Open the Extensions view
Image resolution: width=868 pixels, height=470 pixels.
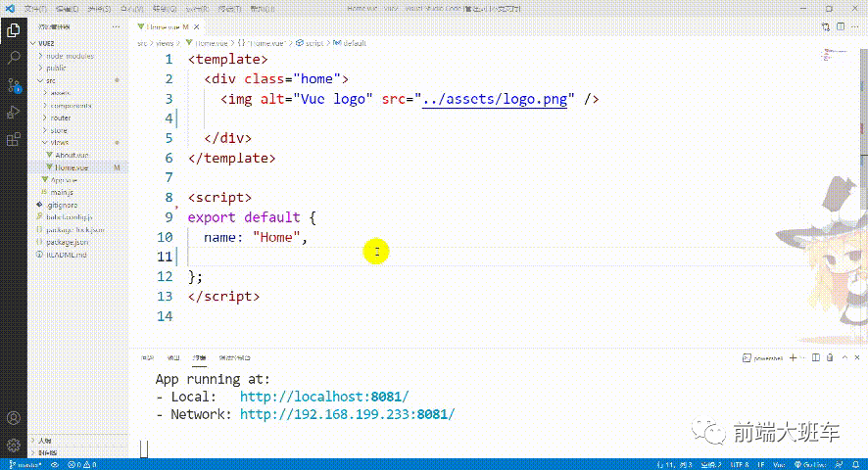tap(14, 139)
